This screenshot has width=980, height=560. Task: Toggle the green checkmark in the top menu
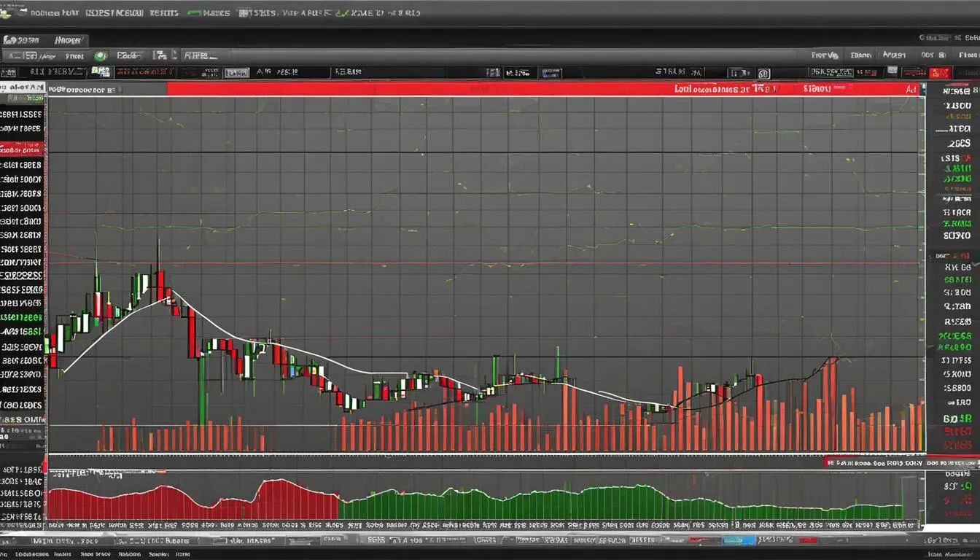341,12
